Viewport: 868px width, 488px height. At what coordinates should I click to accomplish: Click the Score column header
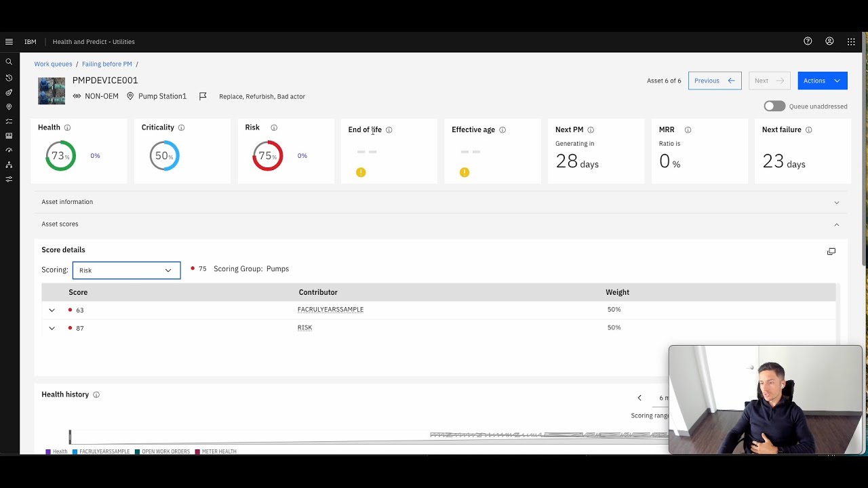click(x=78, y=292)
